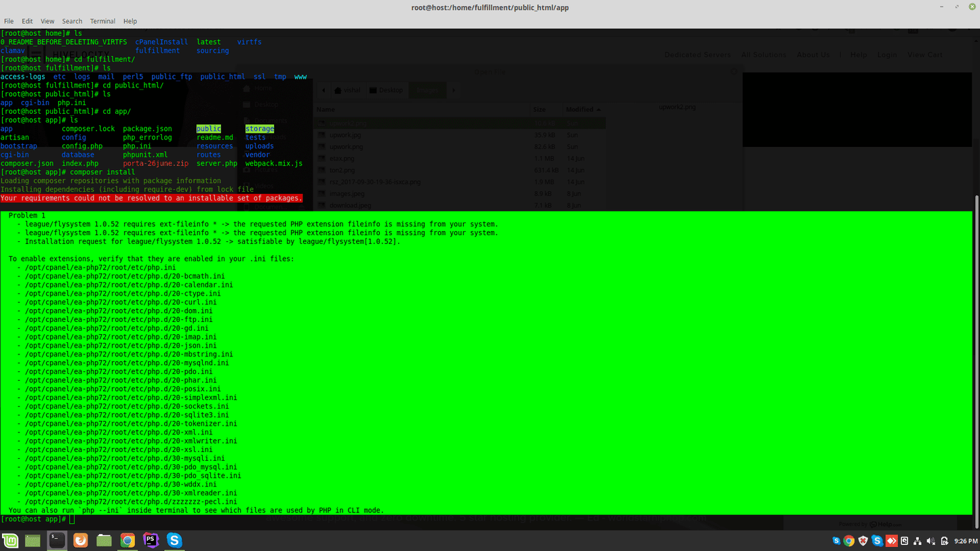Open the 9:26 PM clock applet
Viewport: 980px width, 551px height.
point(965,541)
